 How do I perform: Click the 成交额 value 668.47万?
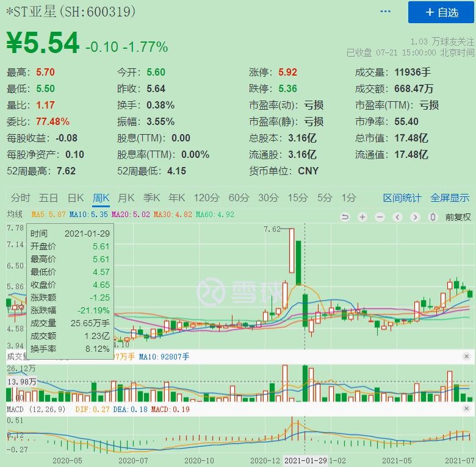click(x=414, y=88)
